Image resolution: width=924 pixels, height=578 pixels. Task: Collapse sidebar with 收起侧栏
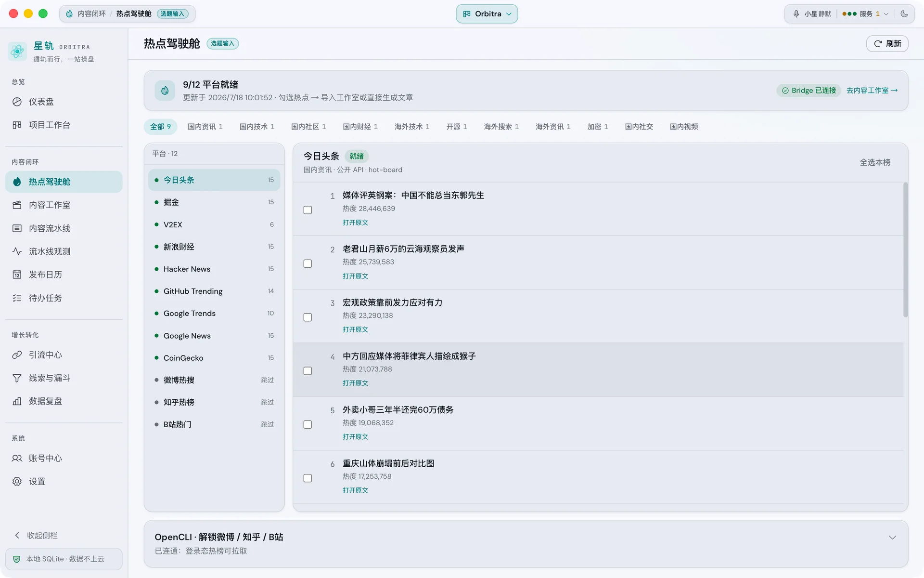tap(36, 536)
